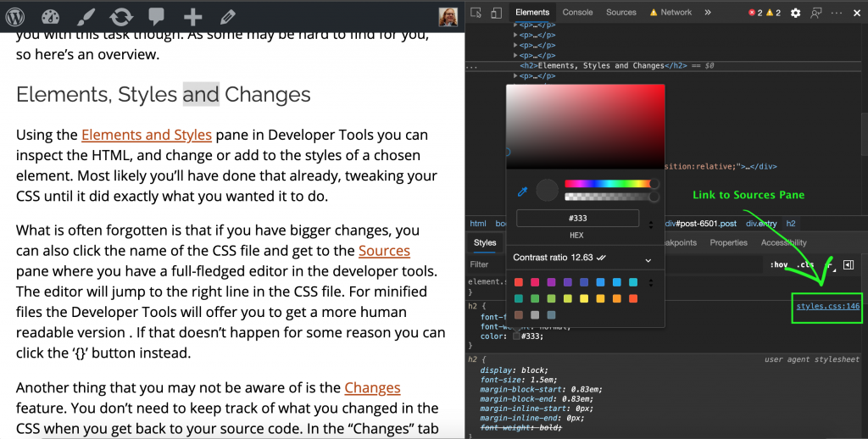
Task: Adjust the rainbow hue slider
Action: coord(610,184)
